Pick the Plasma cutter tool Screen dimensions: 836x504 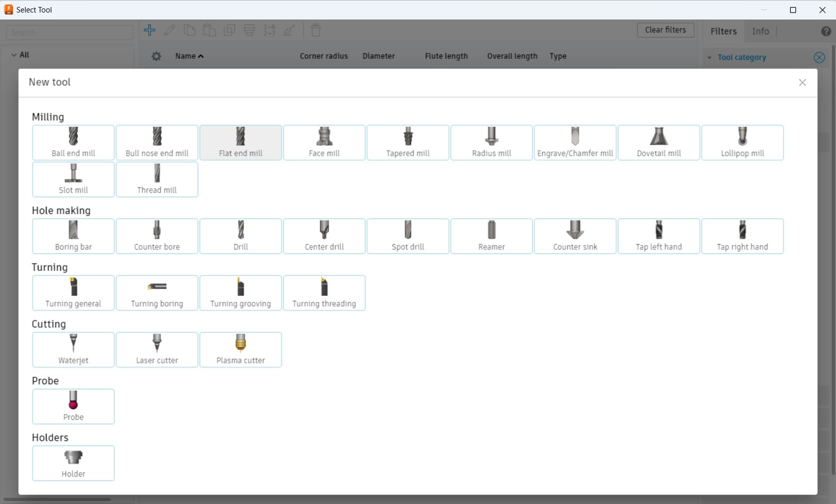[x=241, y=350]
